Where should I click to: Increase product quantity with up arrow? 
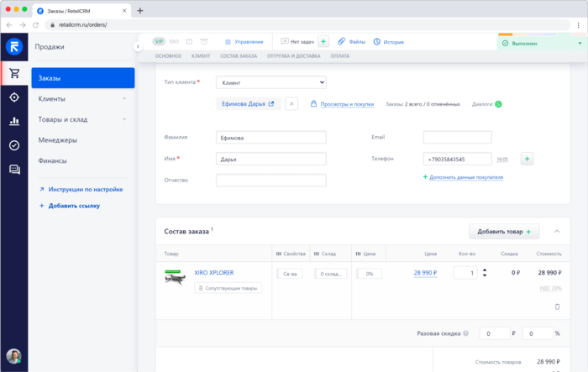(485, 270)
